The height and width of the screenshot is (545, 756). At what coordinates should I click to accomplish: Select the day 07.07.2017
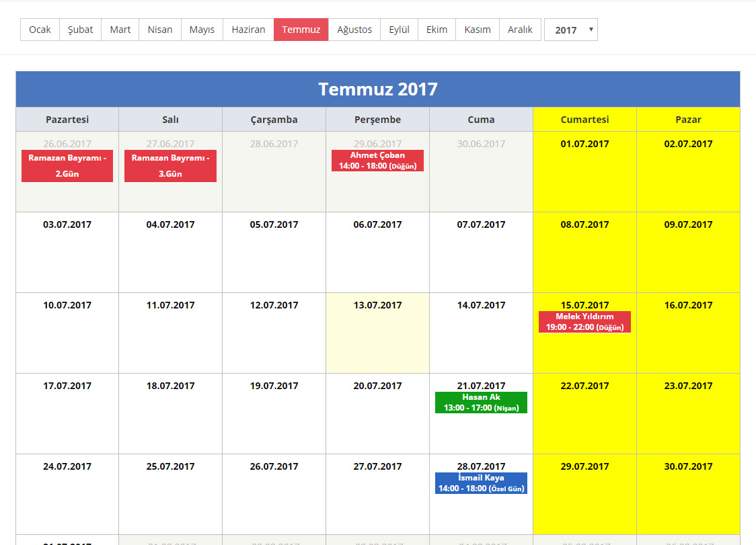pos(481,253)
